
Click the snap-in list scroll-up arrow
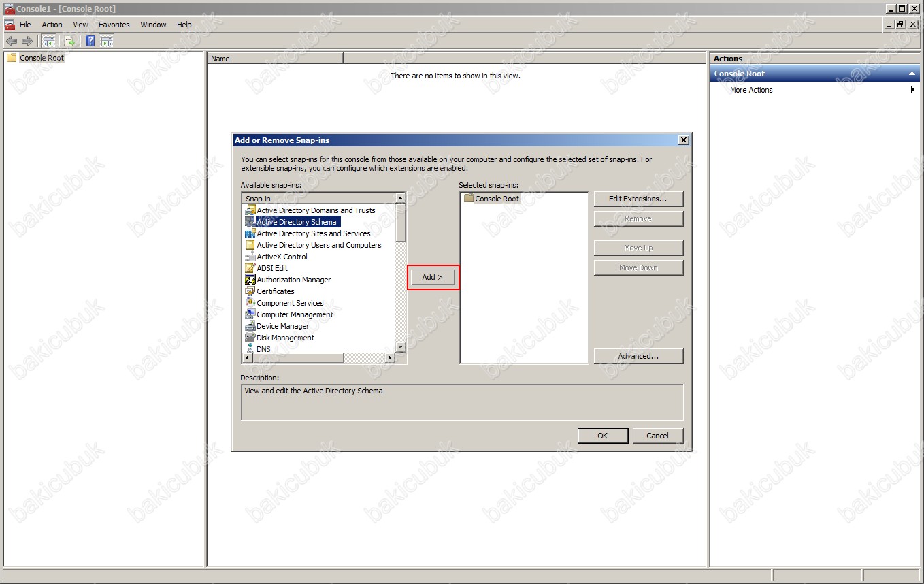point(400,198)
